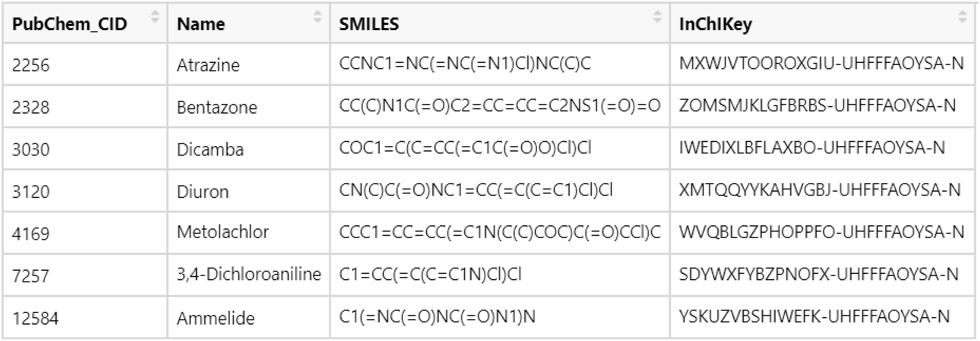Click the Diuron SMILES string cell
Screen dimensions: 980x341
tap(475, 190)
